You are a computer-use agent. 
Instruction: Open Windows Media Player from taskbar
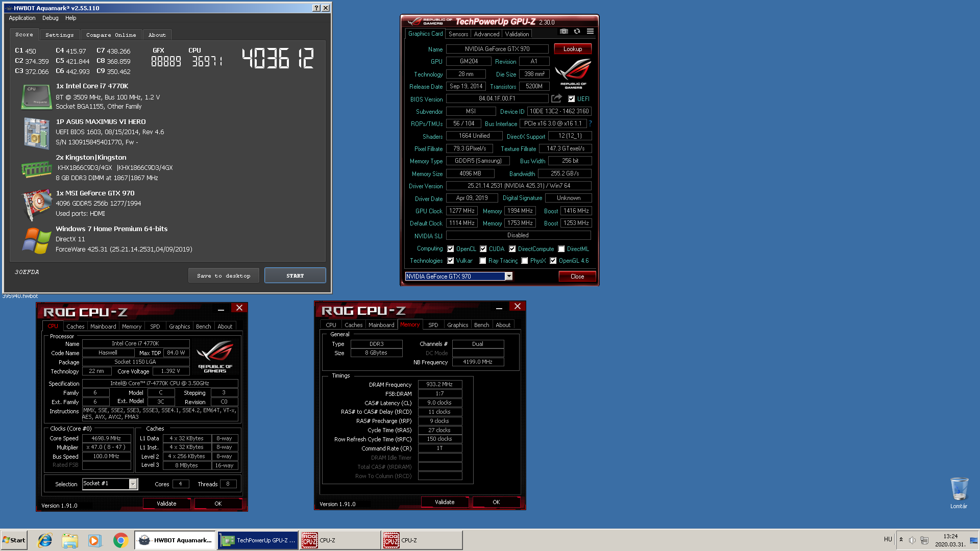[95, 540]
